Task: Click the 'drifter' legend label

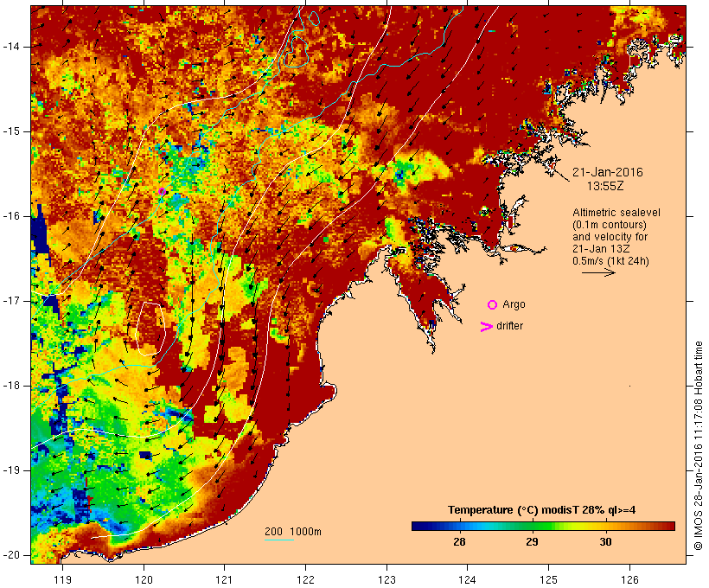Action: pyautogui.click(x=509, y=326)
